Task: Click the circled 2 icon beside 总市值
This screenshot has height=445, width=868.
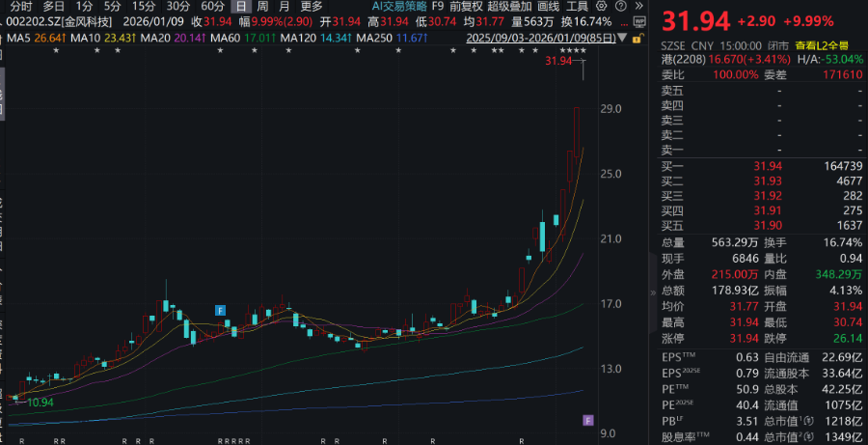Action: click(807, 438)
